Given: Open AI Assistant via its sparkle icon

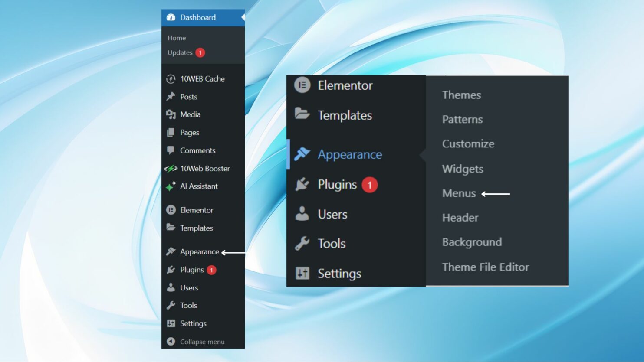Looking at the screenshot, I should click(x=171, y=186).
